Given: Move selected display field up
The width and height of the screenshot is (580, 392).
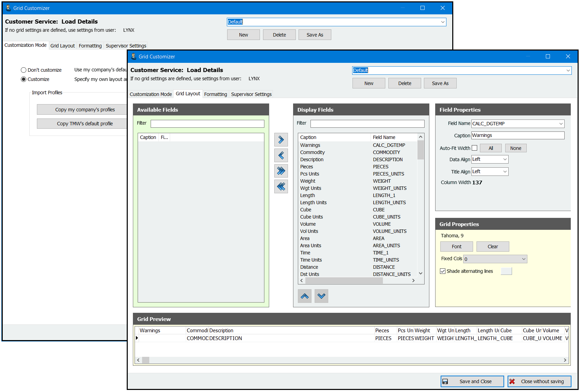Looking at the screenshot, I should click(304, 296).
